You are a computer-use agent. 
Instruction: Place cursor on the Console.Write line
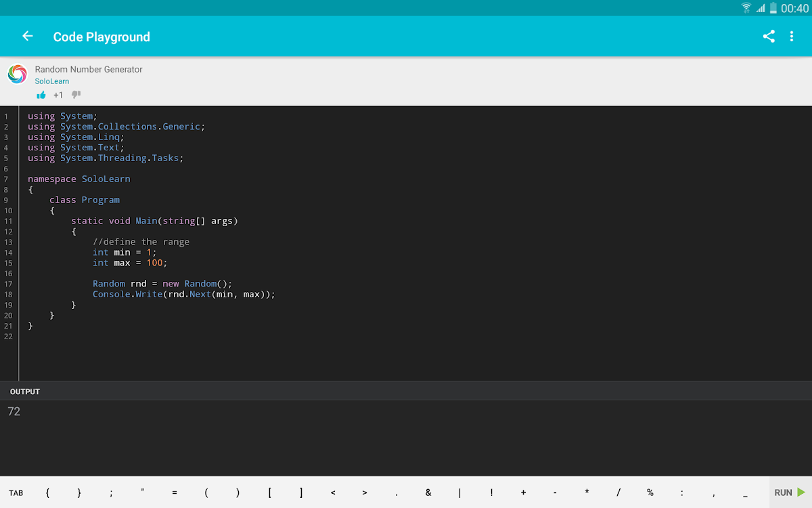click(x=184, y=294)
